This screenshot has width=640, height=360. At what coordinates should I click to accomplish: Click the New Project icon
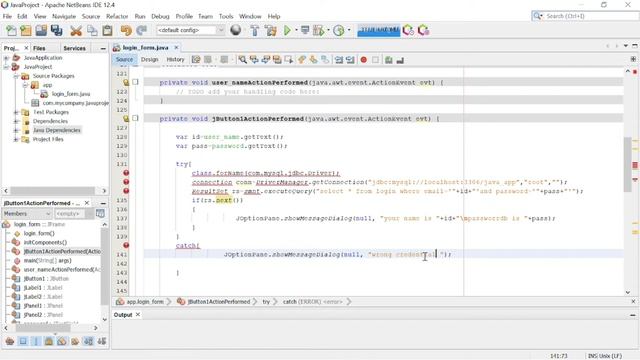(26, 31)
